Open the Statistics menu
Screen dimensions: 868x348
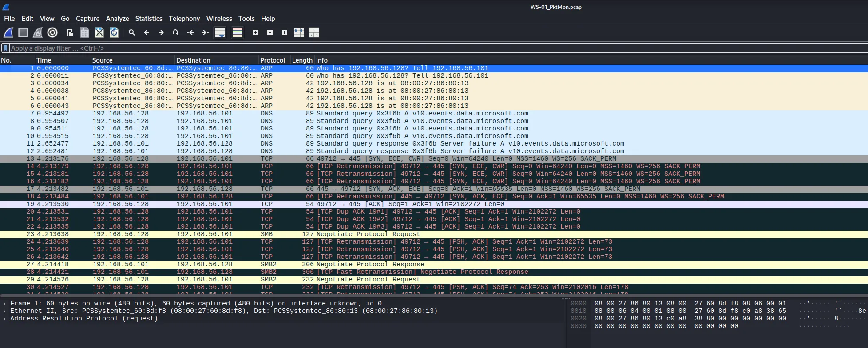tap(148, 19)
